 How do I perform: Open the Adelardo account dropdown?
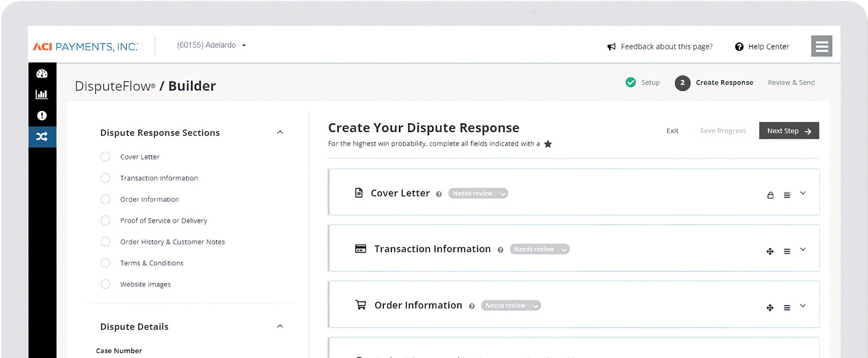pos(211,45)
